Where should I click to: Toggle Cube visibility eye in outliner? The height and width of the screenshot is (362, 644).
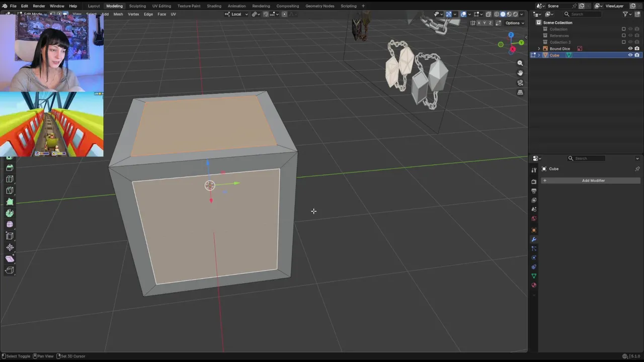(x=630, y=55)
